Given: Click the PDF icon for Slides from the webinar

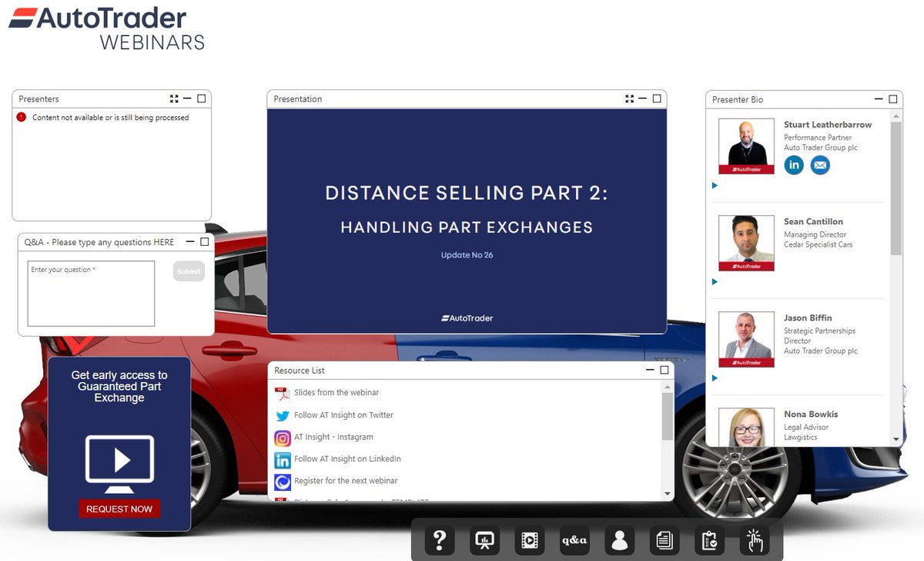Looking at the screenshot, I should click(283, 393).
